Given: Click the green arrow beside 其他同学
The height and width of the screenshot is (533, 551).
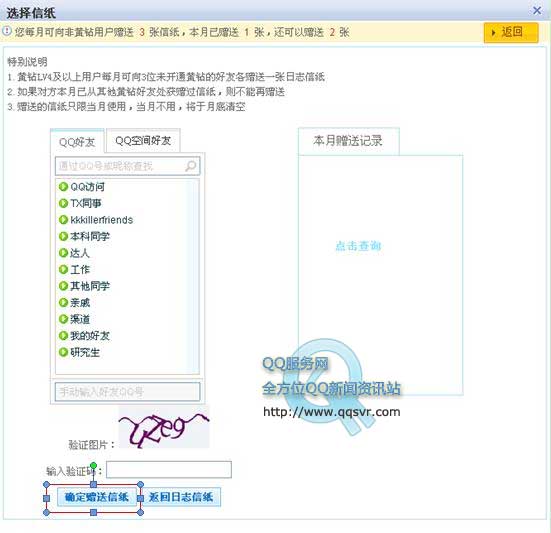Looking at the screenshot, I should click(63, 286).
